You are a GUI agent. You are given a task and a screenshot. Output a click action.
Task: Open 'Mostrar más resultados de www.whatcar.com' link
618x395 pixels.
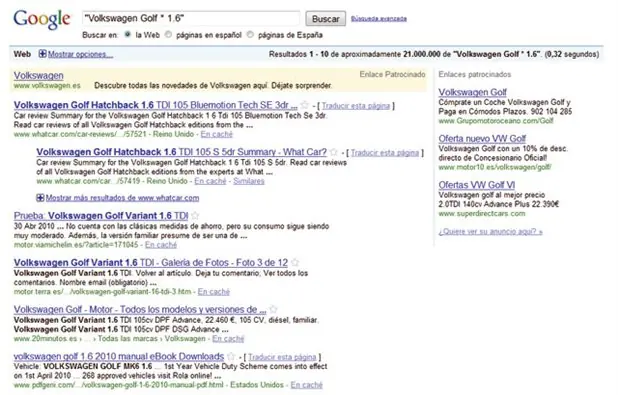pyautogui.click(x=122, y=198)
